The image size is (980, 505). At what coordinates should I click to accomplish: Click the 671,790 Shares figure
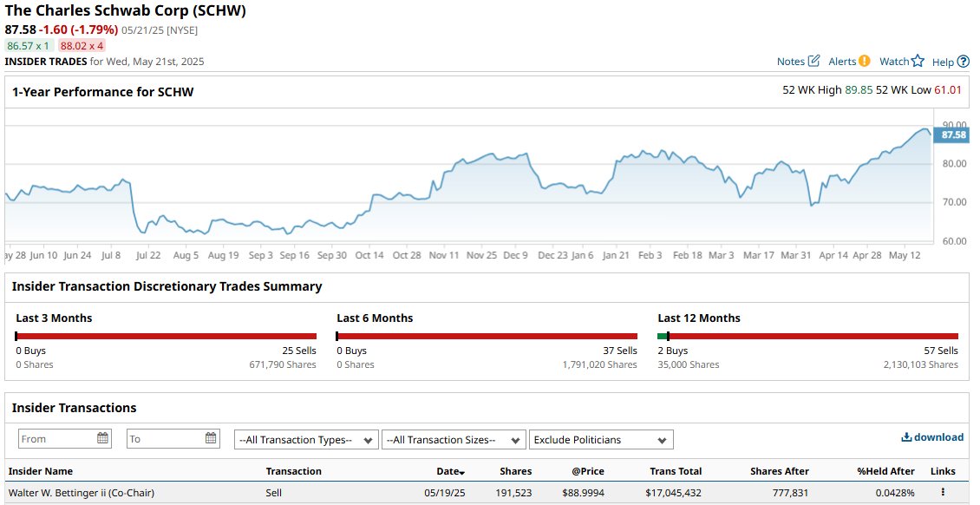[x=283, y=364]
